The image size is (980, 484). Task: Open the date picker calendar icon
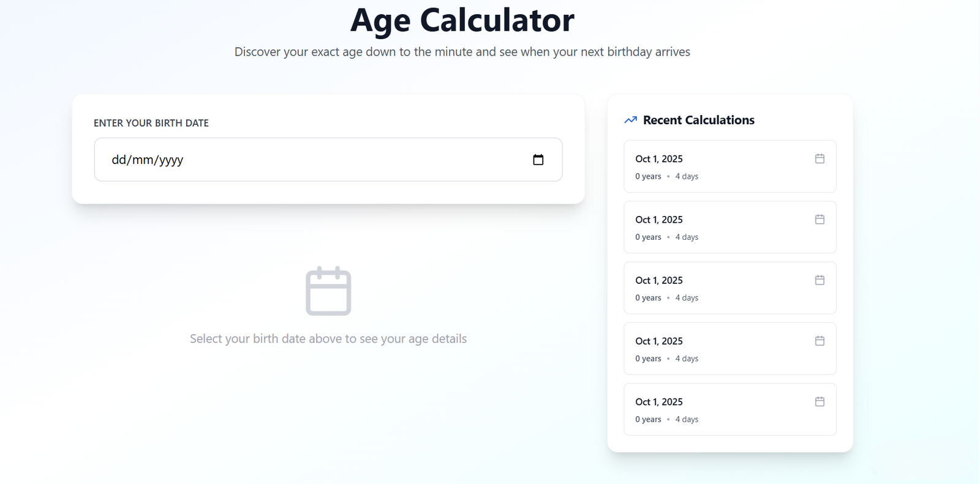point(538,160)
